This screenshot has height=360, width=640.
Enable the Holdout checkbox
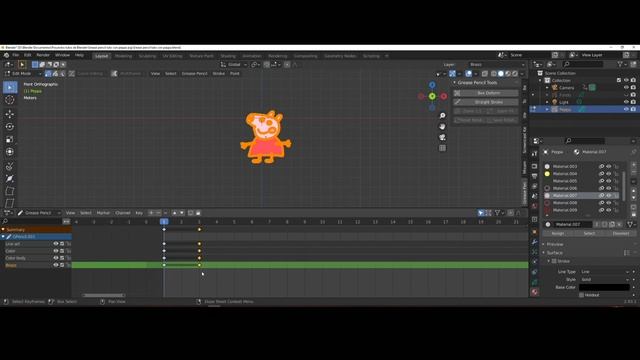pos(581,295)
